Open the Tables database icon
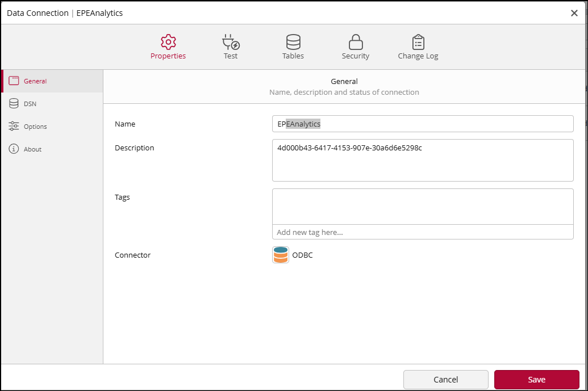Image resolution: width=588 pixels, height=391 pixels. point(293,41)
